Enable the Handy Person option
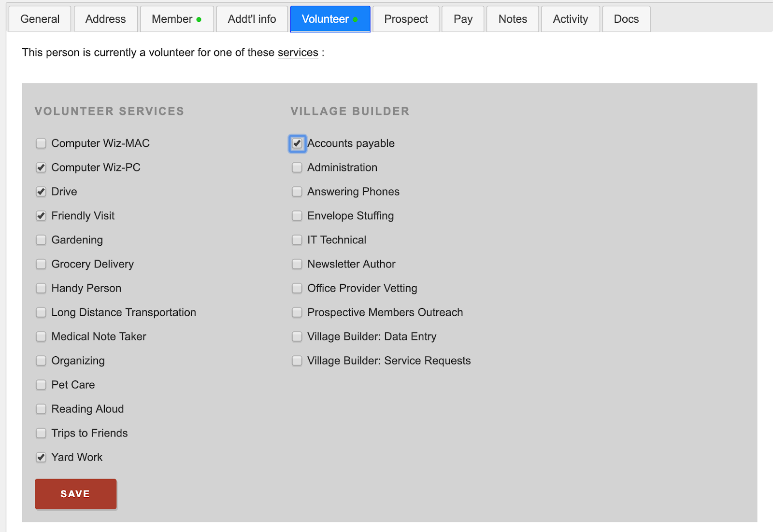Screen dimensions: 773x532 point(41,288)
